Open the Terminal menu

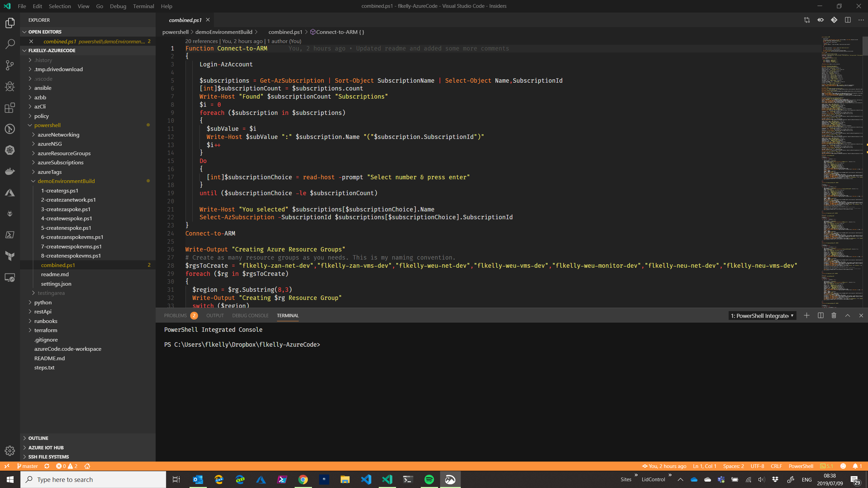click(x=143, y=6)
